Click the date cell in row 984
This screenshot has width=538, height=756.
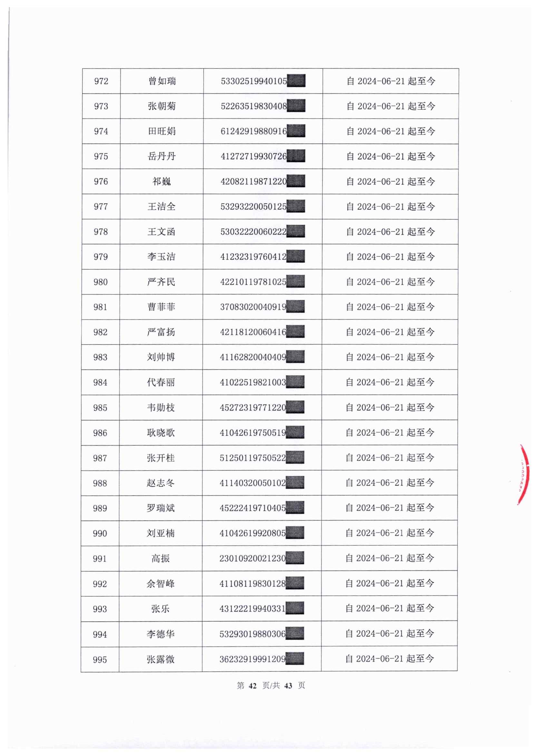(390, 382)
